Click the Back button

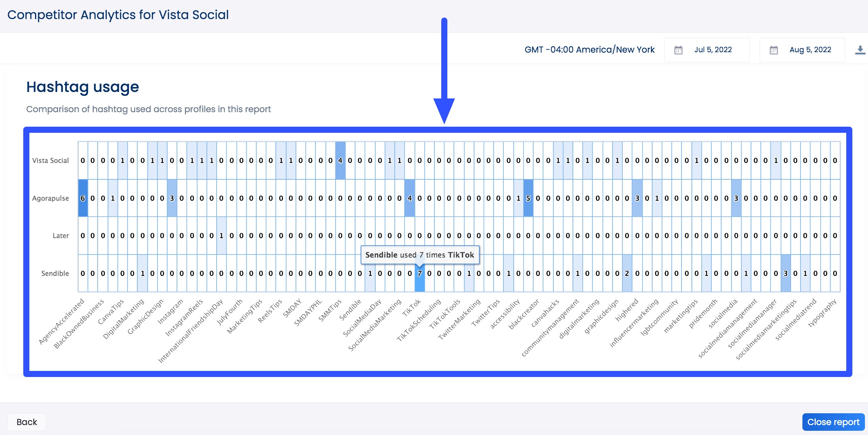tap(27, 422)
